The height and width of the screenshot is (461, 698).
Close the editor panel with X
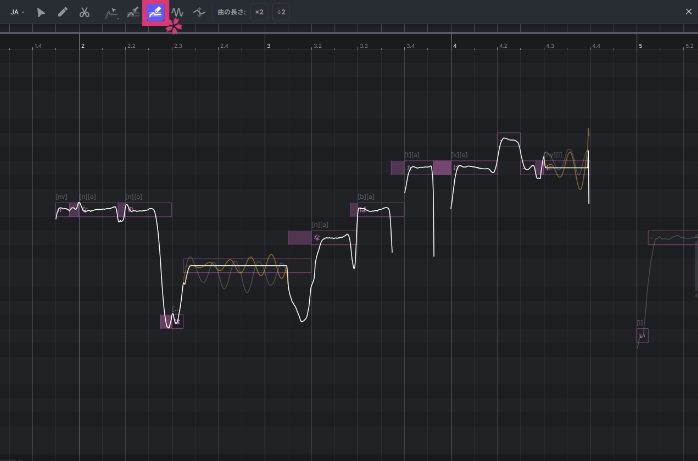click(x=689, y=12)
